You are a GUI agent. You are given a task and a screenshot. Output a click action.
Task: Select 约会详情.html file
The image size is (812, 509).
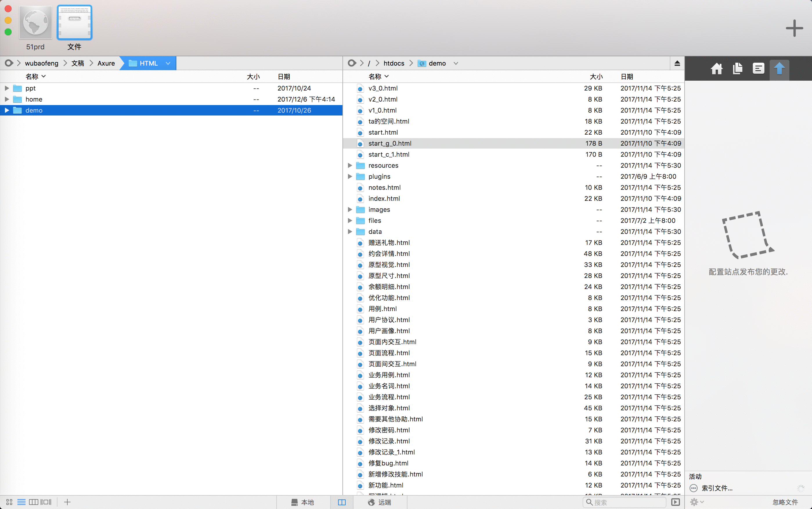tap(513, 254)
